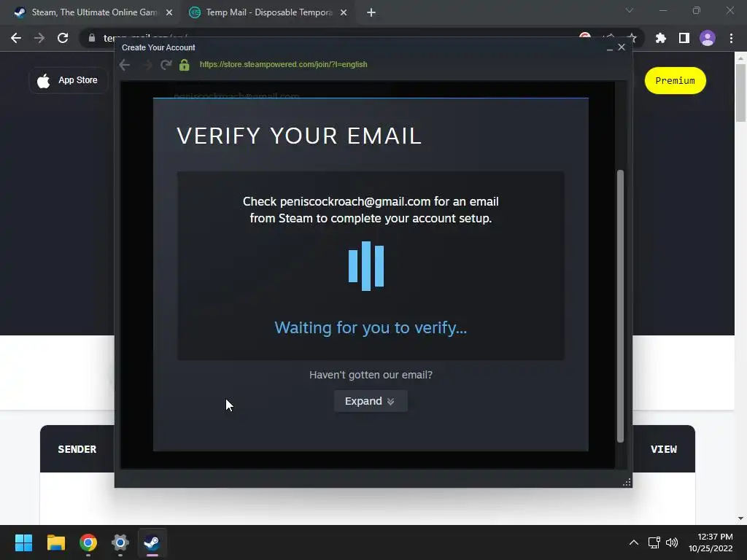This screenshot has height=560, width=747.
Task: Click the Steam taskbar icon
Action: [152, 542]
